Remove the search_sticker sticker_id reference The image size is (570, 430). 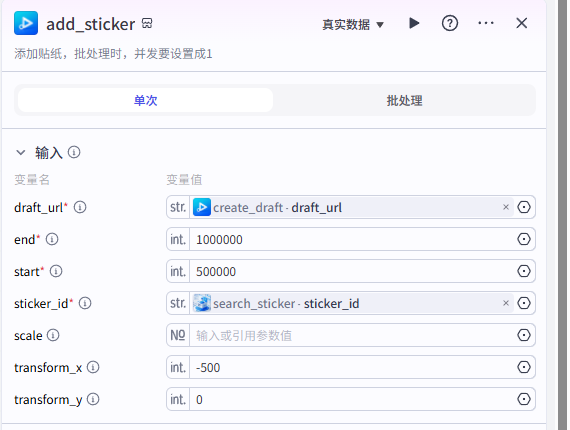(x=506, y=303)
